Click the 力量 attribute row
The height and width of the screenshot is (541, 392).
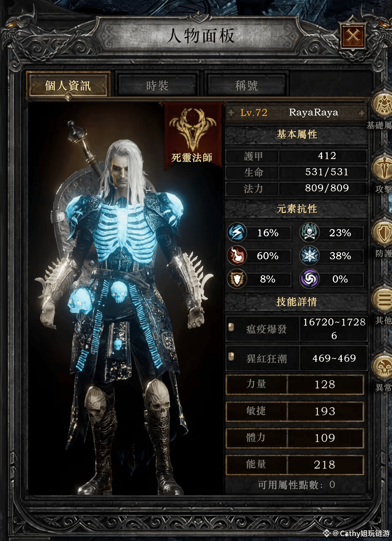coord(295,385)
